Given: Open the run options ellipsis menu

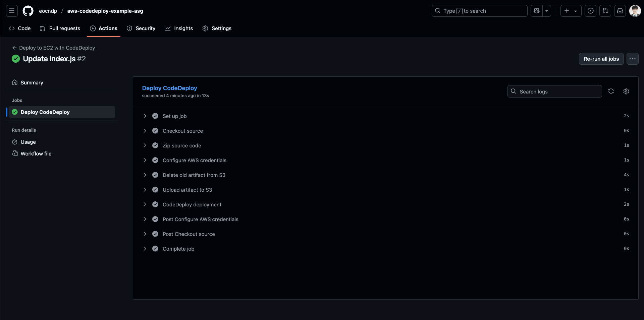Looking at the screenshot, I should pos(633,59).
